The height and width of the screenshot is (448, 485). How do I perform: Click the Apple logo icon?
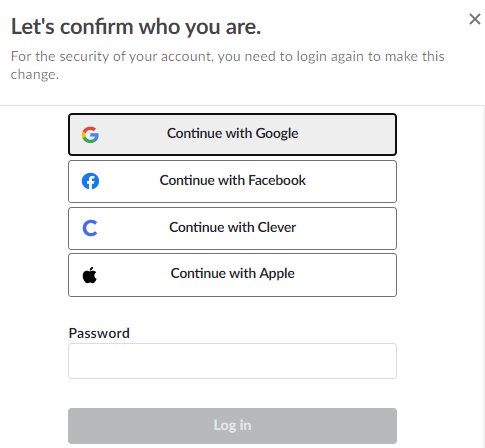90,275
